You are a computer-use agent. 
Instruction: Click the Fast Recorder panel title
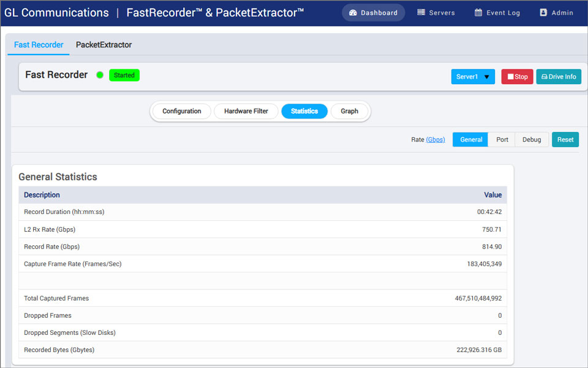[56, 75]
